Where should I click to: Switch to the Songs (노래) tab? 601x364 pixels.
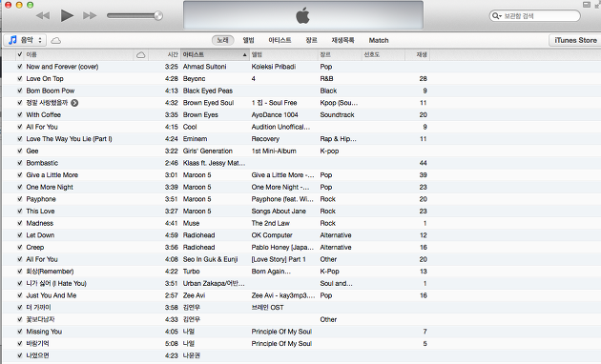pyautogui.click(x=222, y=40)
